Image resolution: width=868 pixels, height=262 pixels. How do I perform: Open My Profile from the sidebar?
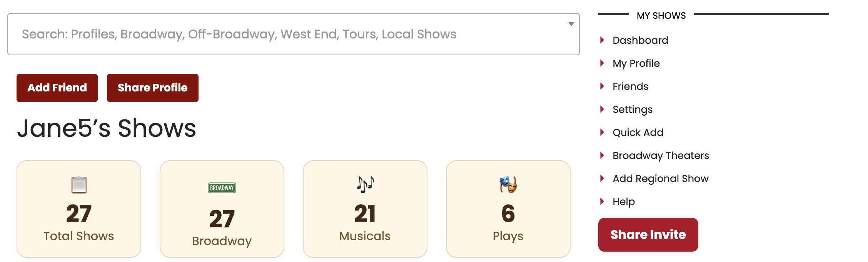[x=636, y=63]
